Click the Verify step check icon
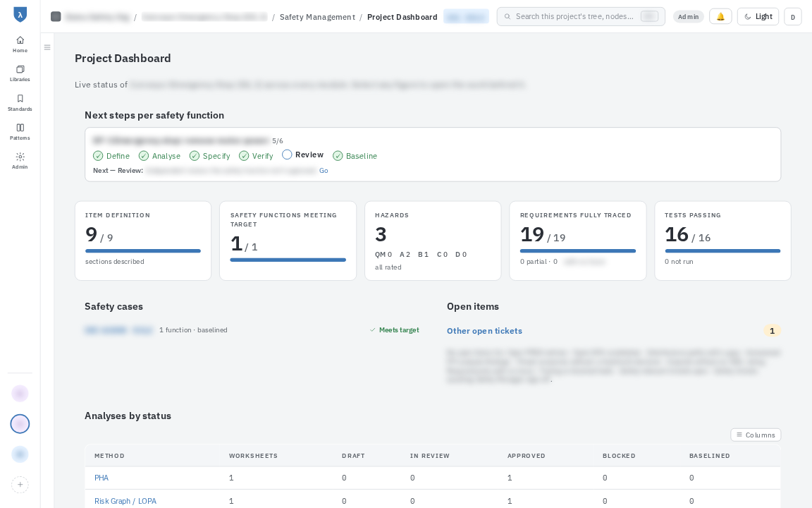 (244, 155)
